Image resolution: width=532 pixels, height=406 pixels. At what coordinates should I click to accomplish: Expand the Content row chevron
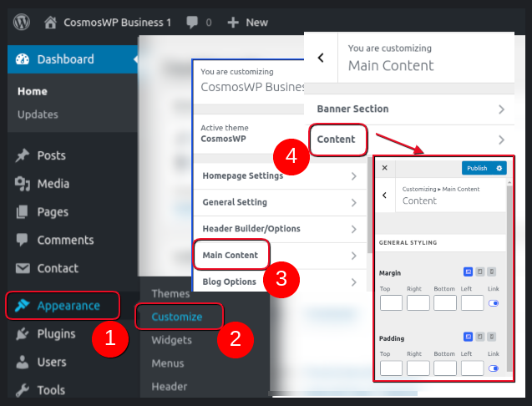point(501,140)
